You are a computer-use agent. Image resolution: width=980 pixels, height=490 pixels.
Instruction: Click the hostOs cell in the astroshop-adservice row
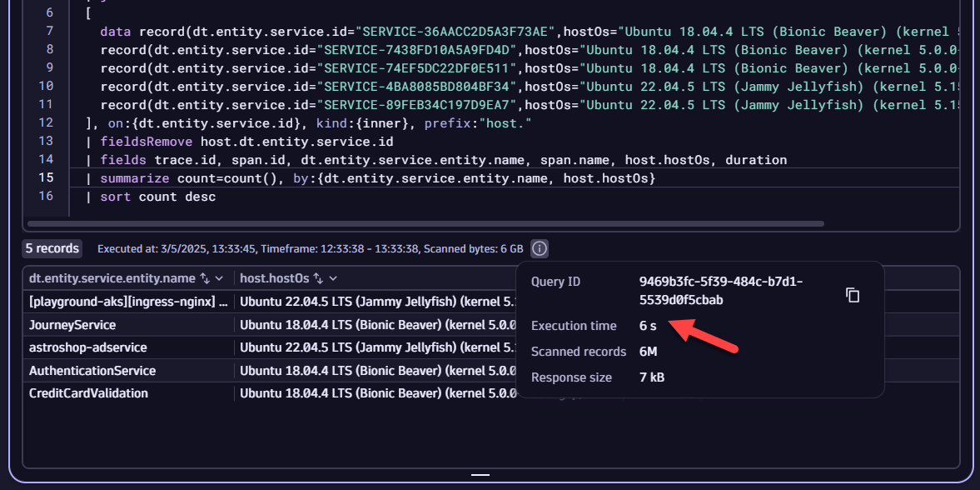[x=377, y=347]
